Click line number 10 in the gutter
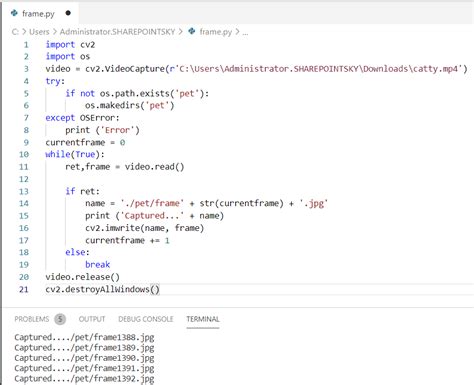This screenshot has width=474, height=385. (24, 155)
